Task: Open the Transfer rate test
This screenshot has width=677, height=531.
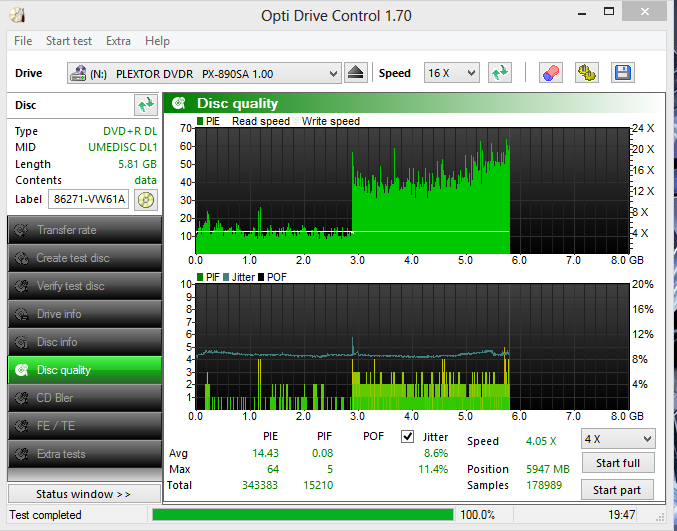Action: 85,230
